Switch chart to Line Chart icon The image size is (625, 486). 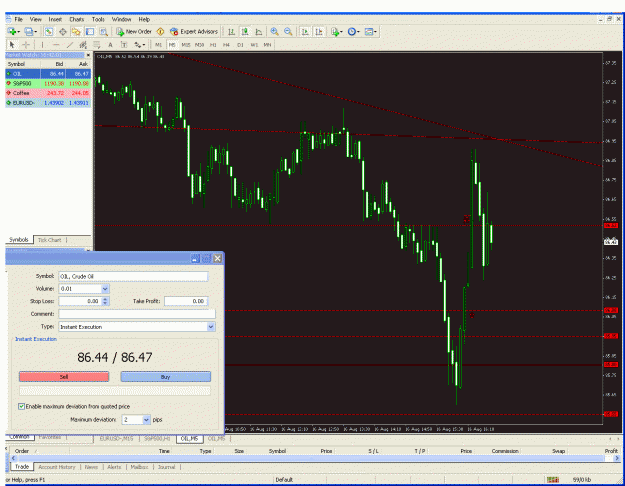(259, 31)
